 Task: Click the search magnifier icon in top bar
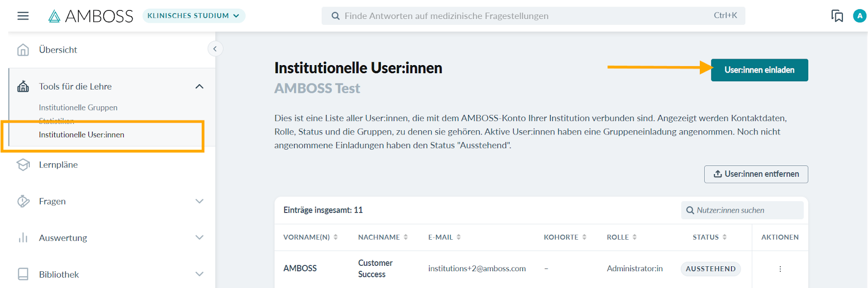(336, 16)
